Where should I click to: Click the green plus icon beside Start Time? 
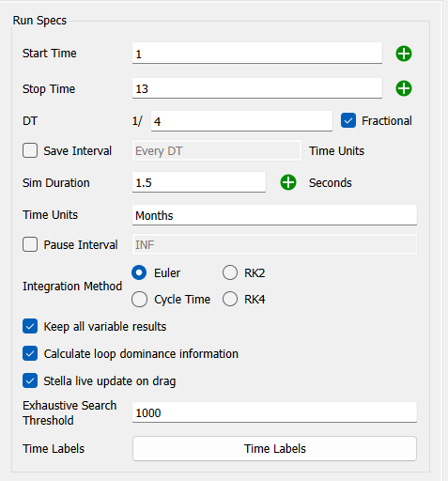point(404,54)
